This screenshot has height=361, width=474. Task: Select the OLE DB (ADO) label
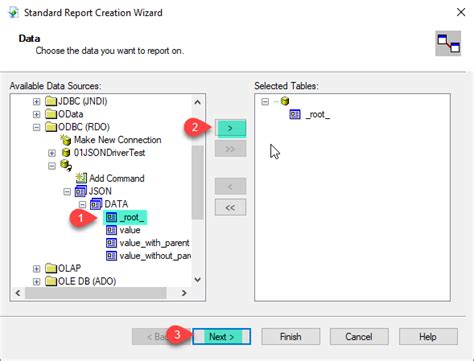click(87, 281)
